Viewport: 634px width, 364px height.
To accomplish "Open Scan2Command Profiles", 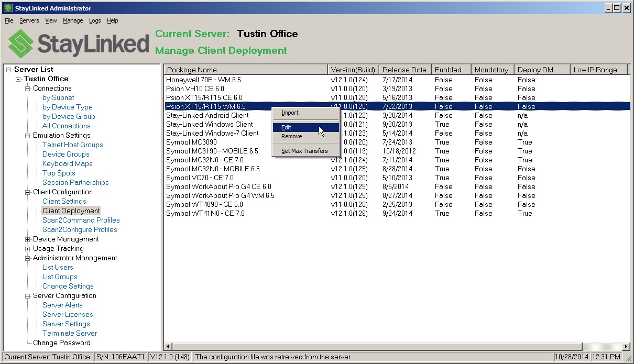I will pyautogui.click(x=81, y=220).
